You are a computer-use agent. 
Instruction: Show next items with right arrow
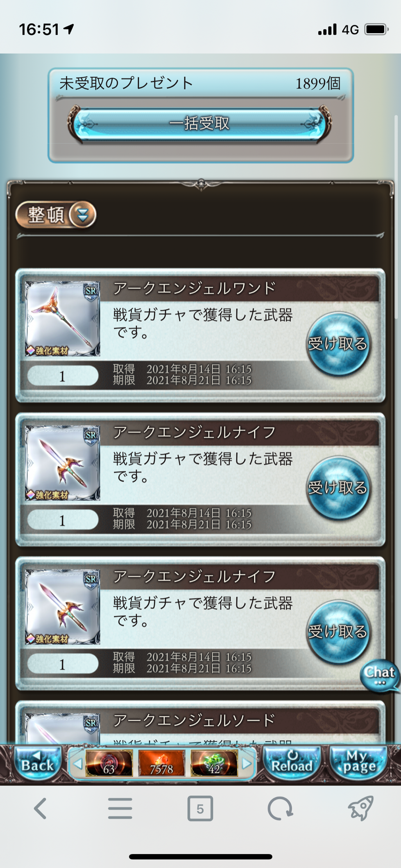pos(247,764)
